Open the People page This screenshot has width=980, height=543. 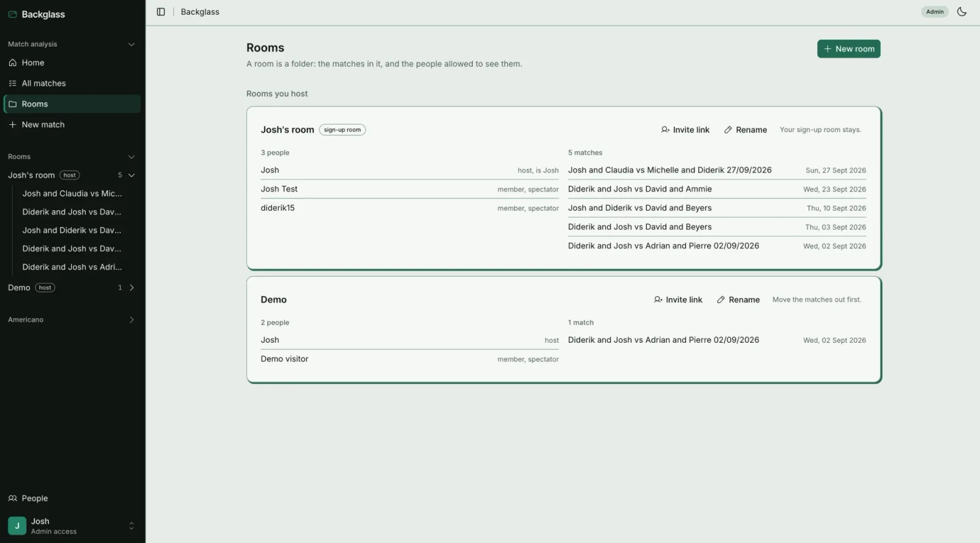[72, 498]
